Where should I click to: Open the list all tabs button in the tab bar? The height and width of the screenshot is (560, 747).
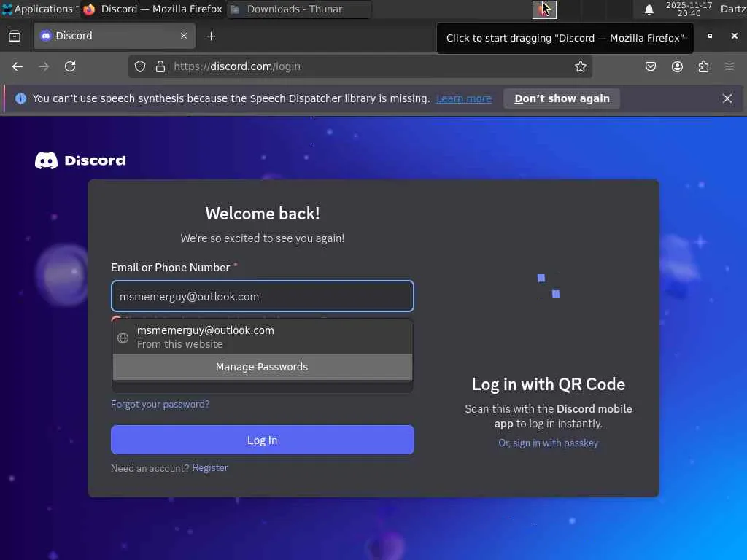point(15,36)
